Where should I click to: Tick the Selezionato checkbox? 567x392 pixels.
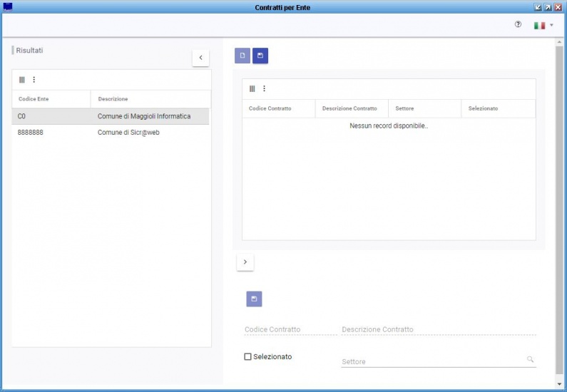tap(247, 356)
